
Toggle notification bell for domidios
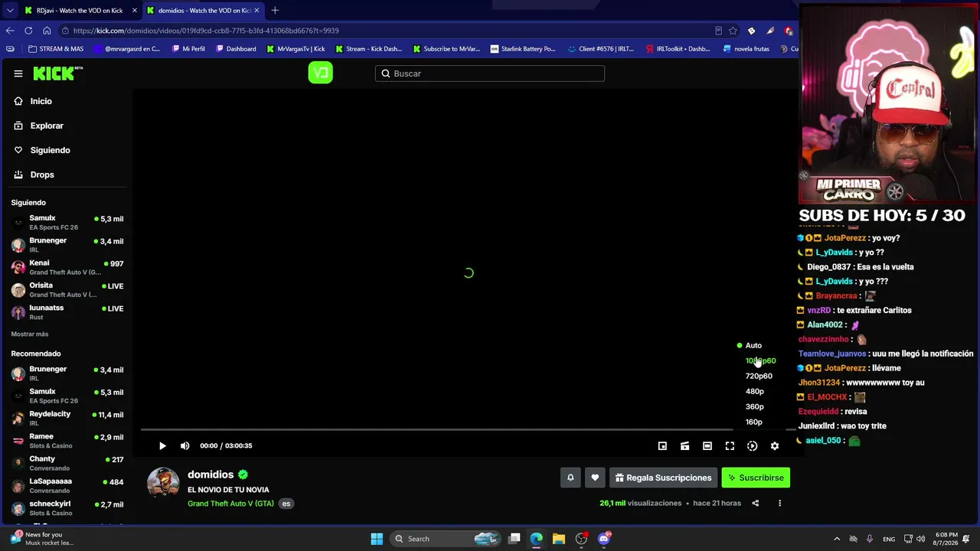click(x=570, y=478)
